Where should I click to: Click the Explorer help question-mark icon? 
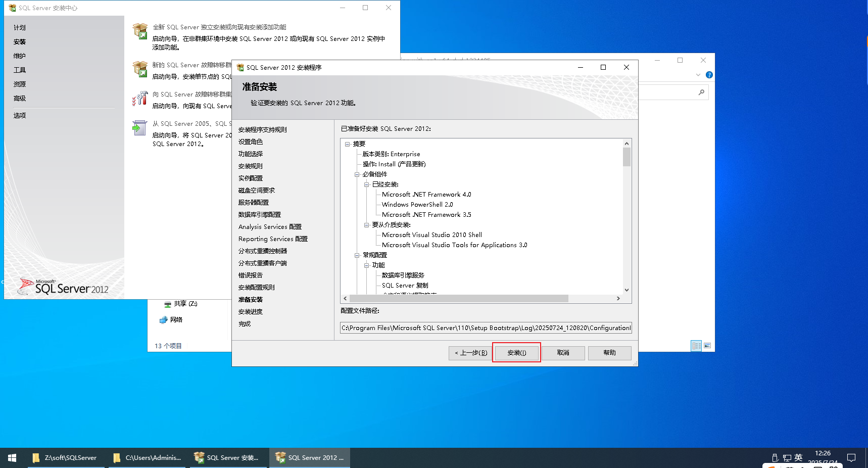coord(709,75)
